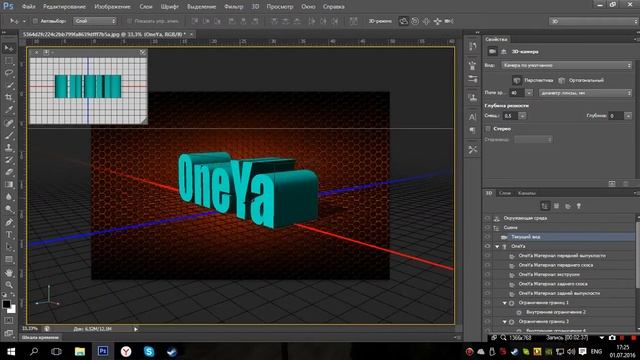This screenshot has width=640, height=360.
Task: Select the Move tool in the left toolbar
Action: tap(9, 48)
